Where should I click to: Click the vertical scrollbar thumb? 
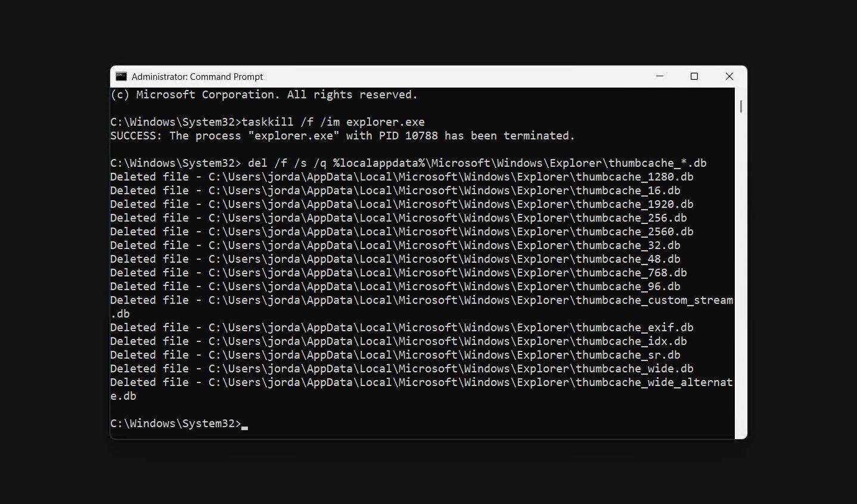tap(741, 107)
